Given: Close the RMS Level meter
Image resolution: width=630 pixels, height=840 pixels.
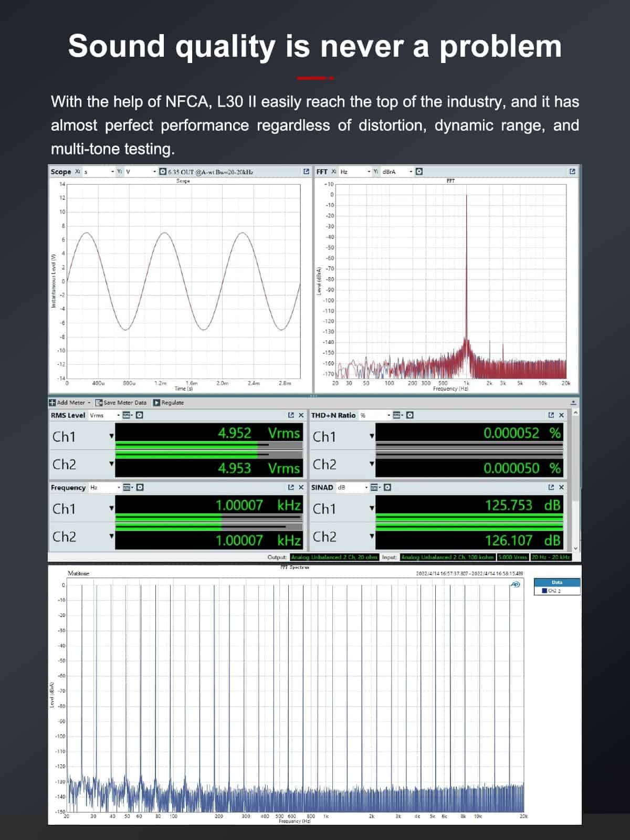Looking at the screenshot, I should [x=301, y=415].
